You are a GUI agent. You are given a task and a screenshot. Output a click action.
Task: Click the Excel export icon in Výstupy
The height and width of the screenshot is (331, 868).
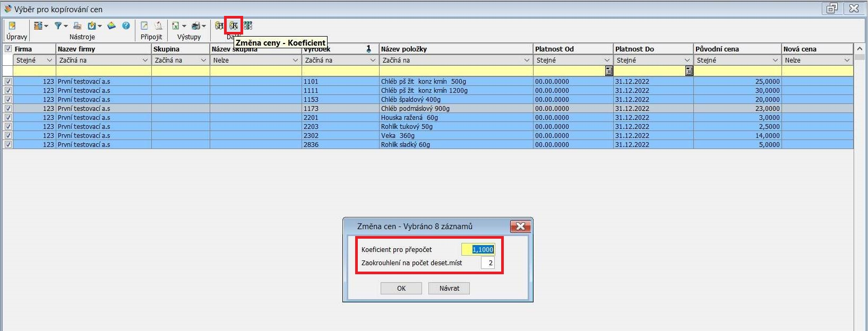point(176,25)
